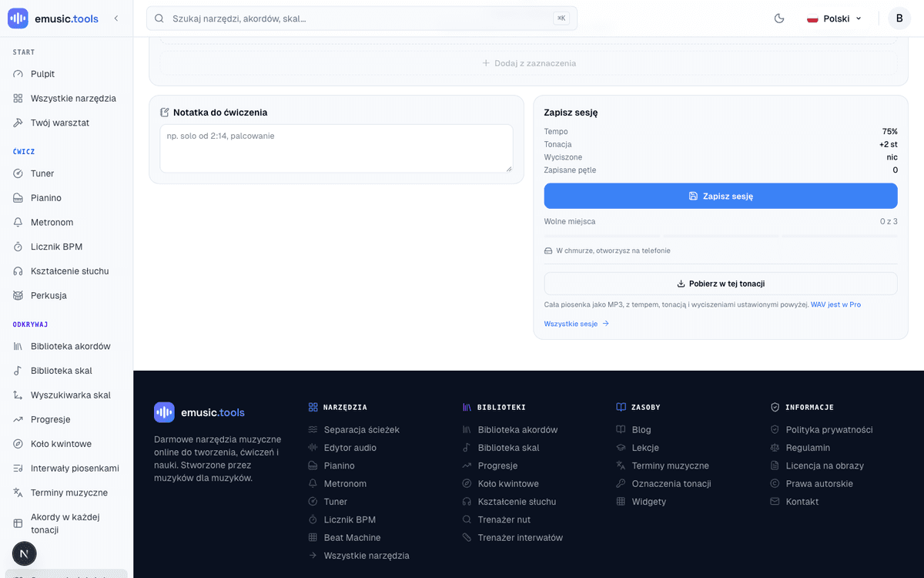Screen dimensions: 924x578
Task: Click the Terminy muzyczne icon in sidebar
Action: coord(18,493)
